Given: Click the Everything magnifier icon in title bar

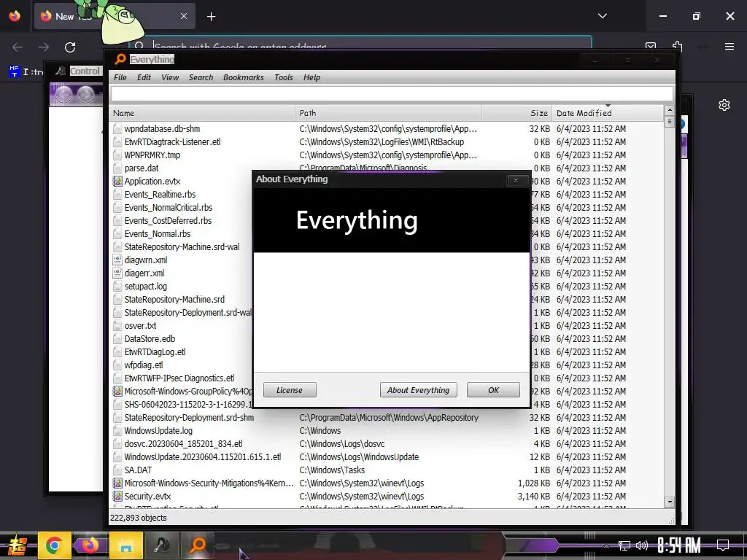Looking at the screenshot, I should 120,59.
